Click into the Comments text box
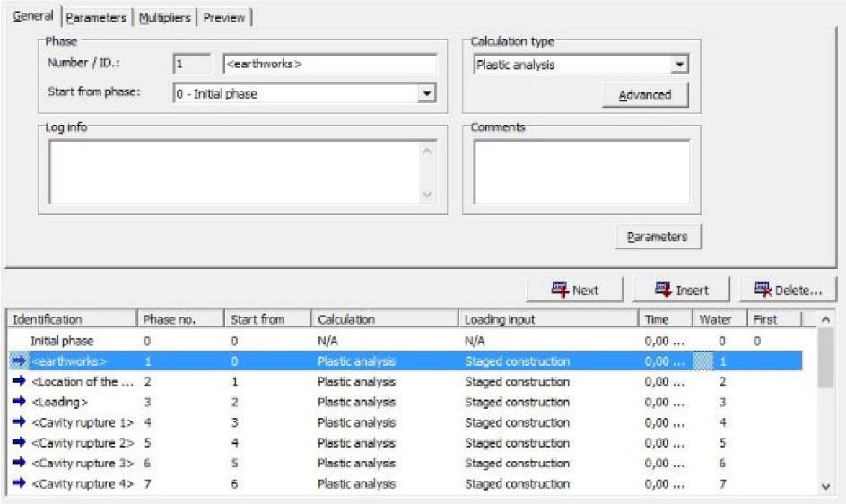 (x=581, y=171)
